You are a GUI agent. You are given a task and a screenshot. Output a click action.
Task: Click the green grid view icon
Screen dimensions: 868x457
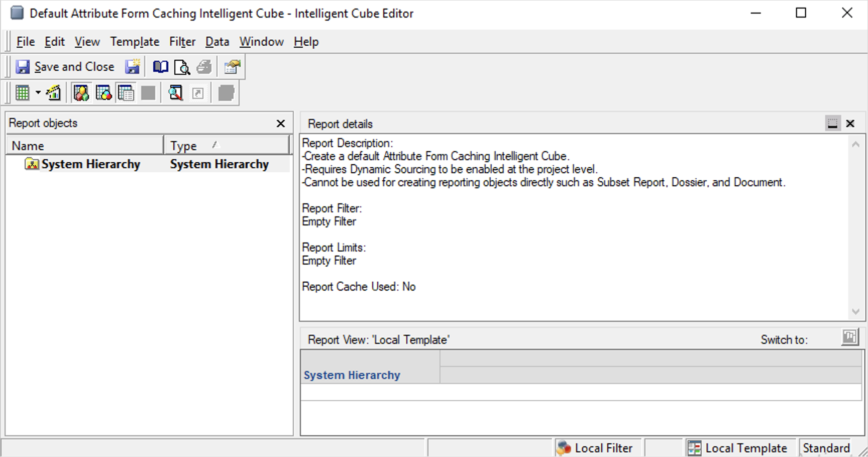[x=23, y=93]
